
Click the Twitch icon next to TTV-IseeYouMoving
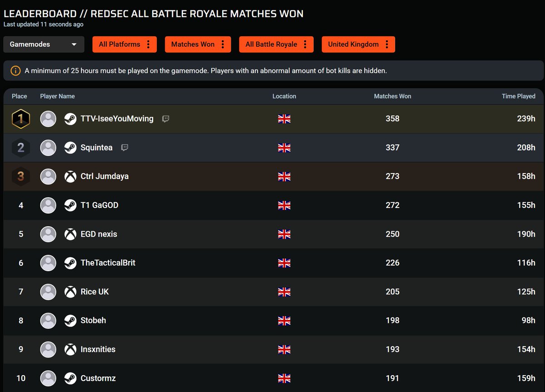pyautogui.click(x=166, y=119)
